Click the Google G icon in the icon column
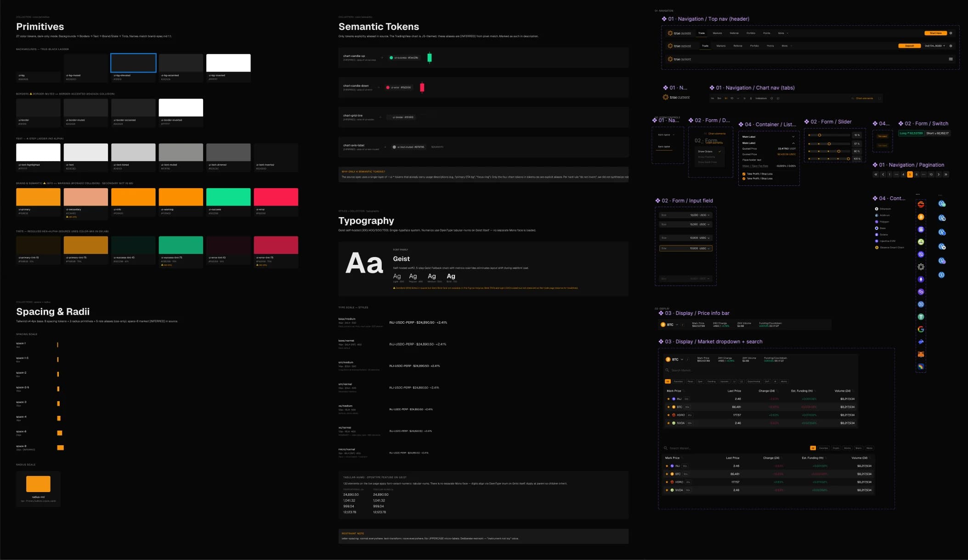Viewport: 968px width, 560px height. [x=921, y=329]
